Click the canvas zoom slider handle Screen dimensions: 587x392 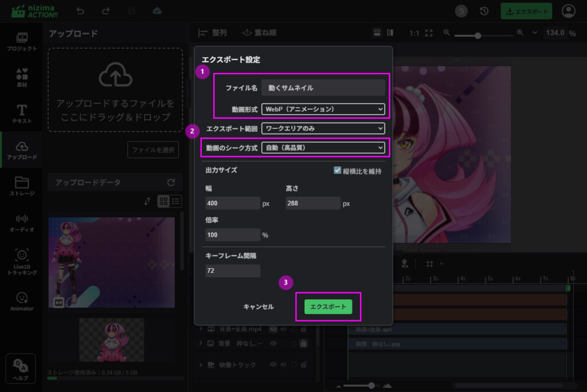click(x=478, y=36)
